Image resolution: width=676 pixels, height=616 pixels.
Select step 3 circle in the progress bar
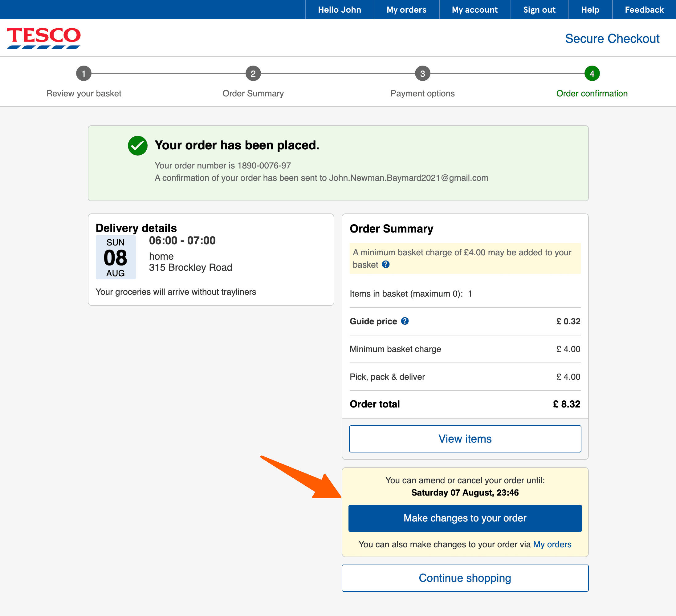pyautogui.click(x=422, y=73)
